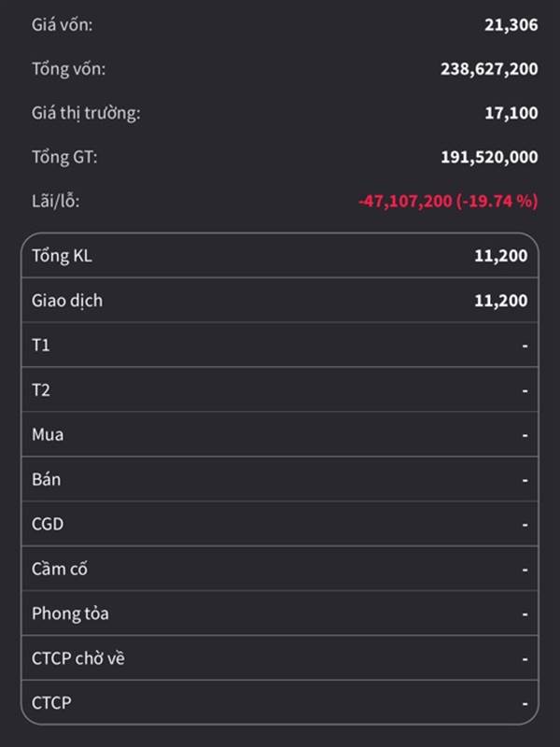Tap the Tổng vốn amount 238,627,200

tap(489, 69)
